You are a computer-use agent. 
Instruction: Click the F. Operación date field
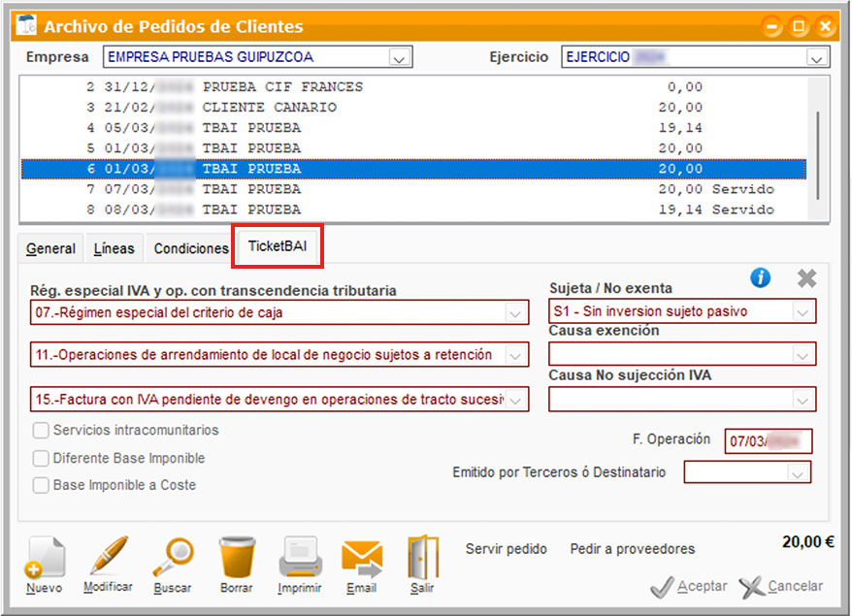click(769, 441)
